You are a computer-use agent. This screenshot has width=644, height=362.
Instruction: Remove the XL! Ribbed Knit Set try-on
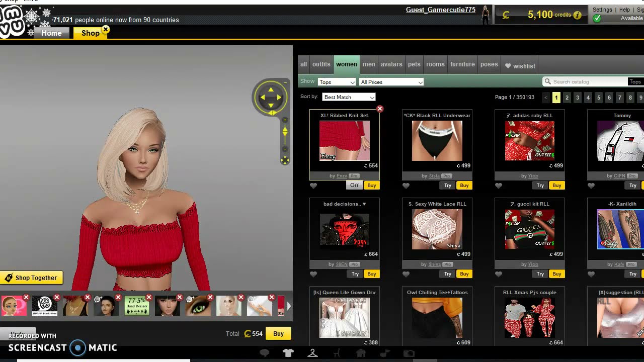380,109
